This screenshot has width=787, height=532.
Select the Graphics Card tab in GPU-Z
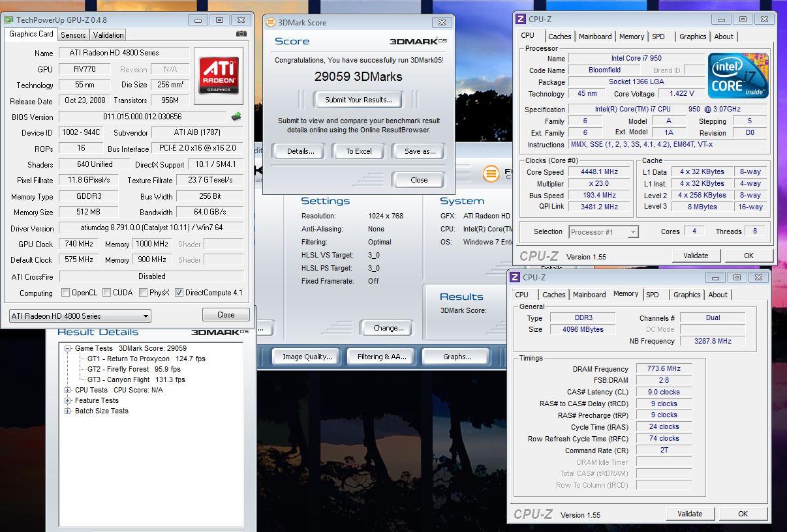(x=31, y=34)
